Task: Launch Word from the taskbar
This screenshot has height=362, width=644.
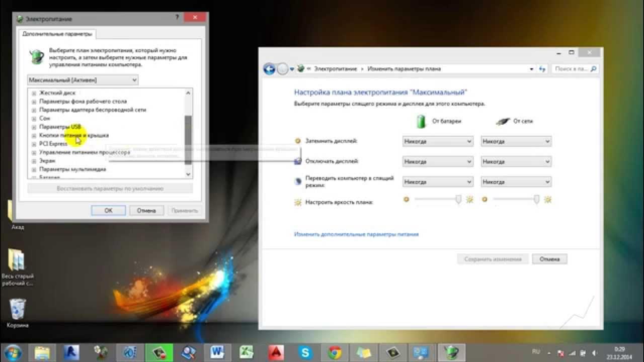Action: pyautogui.click(x=218, y=352)
